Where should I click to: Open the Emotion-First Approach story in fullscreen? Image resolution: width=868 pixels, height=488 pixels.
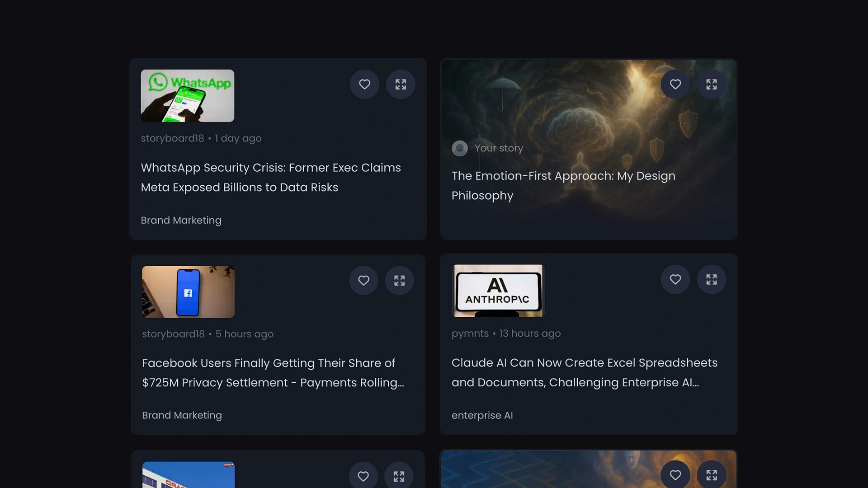click(711, 84)
